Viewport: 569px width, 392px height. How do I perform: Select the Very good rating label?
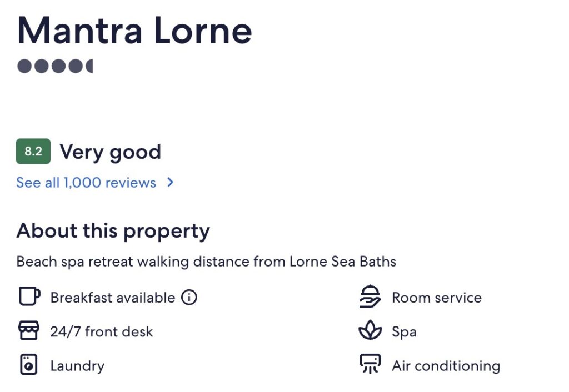pos(110,152)
